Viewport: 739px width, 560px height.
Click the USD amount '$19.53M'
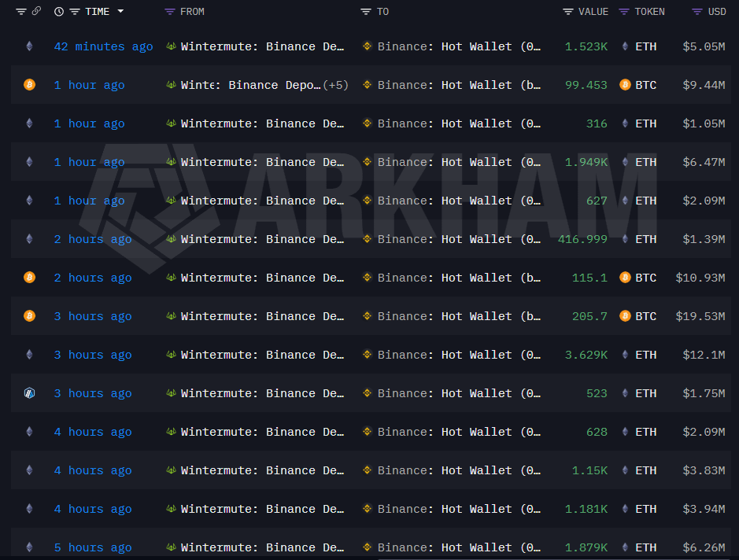click(700, 316)
